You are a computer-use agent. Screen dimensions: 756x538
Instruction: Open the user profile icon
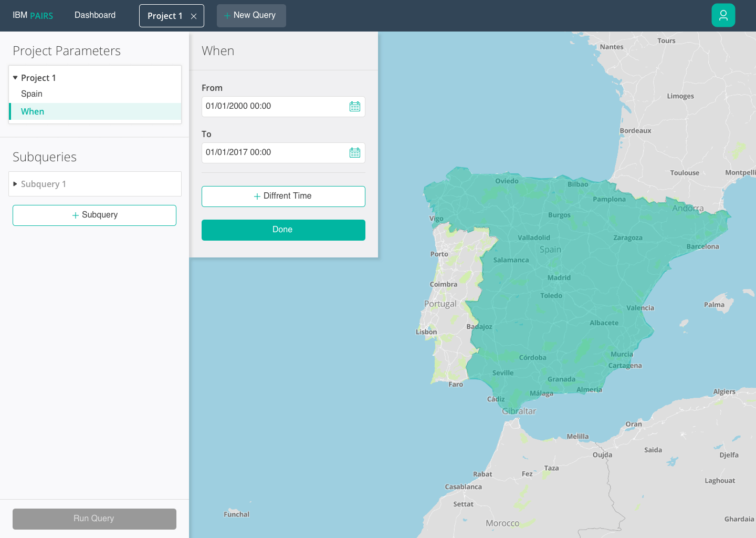723,15
